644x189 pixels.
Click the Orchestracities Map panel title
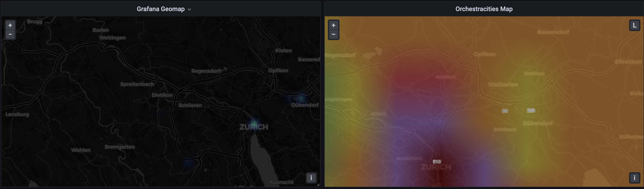point(484,9)
